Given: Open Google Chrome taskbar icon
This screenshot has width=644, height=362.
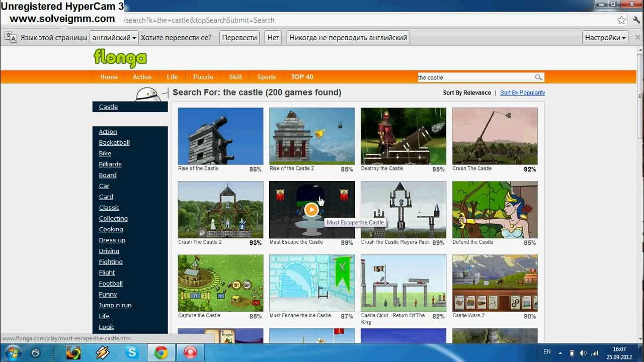Looking at the screenshot, I should click(161, 353).
